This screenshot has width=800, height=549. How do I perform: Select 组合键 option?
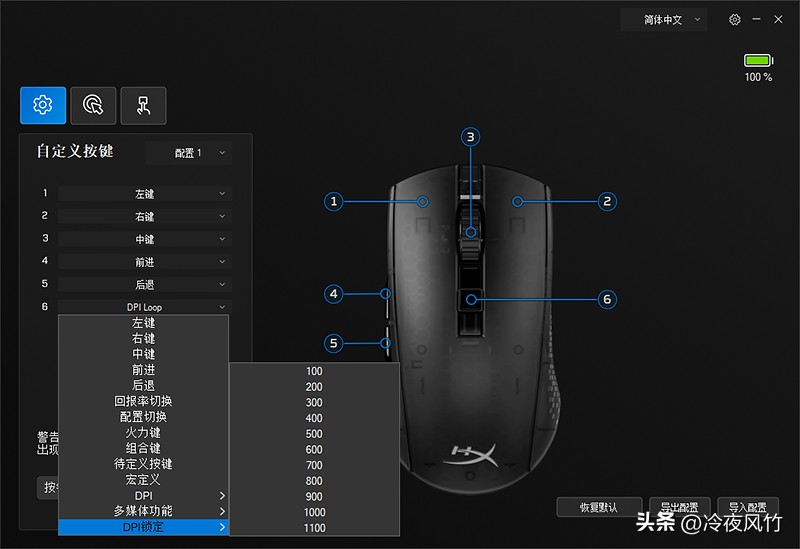point(143,448)
